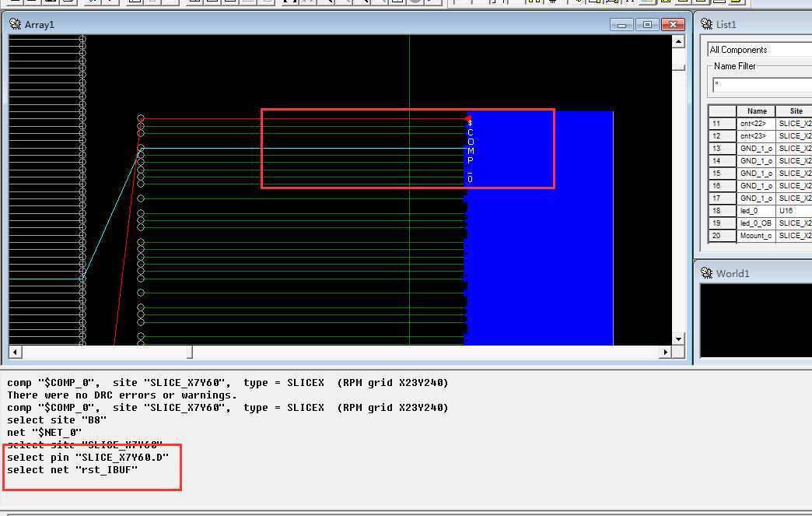Click the no DRC errors log line

click(x=121, y=395)
